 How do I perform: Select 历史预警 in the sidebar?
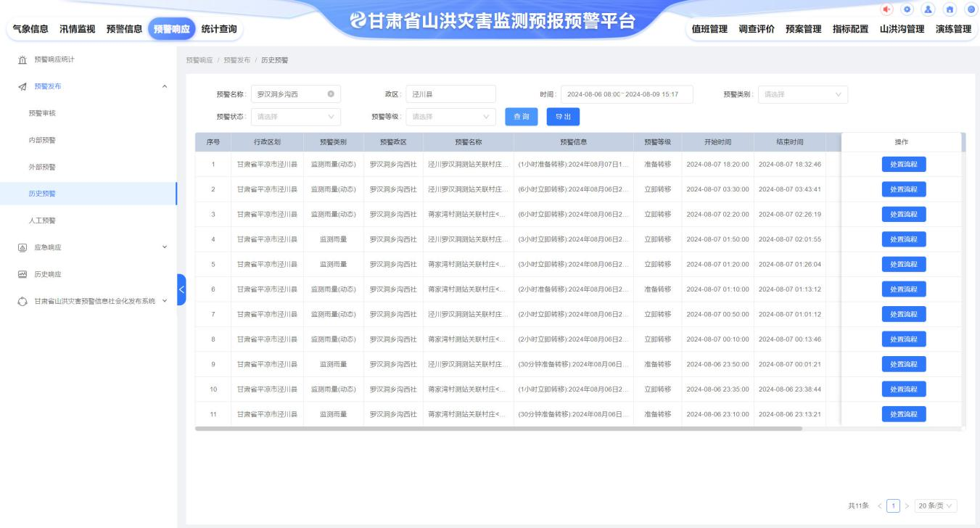[x=88, y=194]
